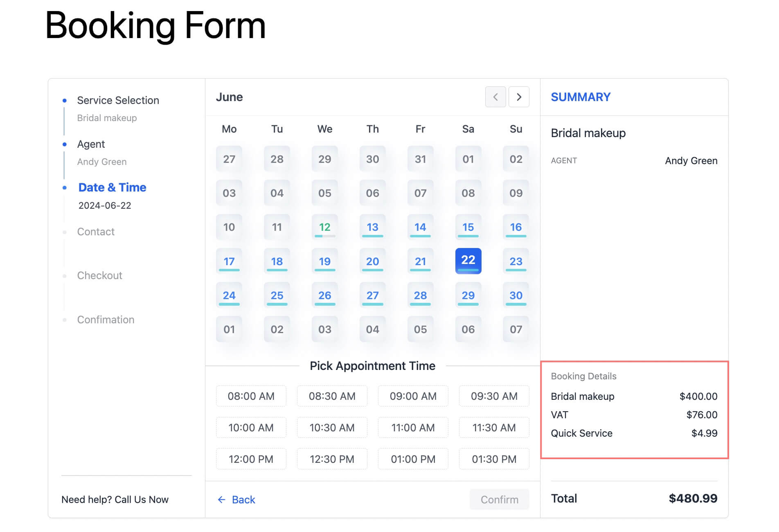The width and height of the screenshot is (779, 532).
Task: Open the Checkout step
Action: pos(99,275)
